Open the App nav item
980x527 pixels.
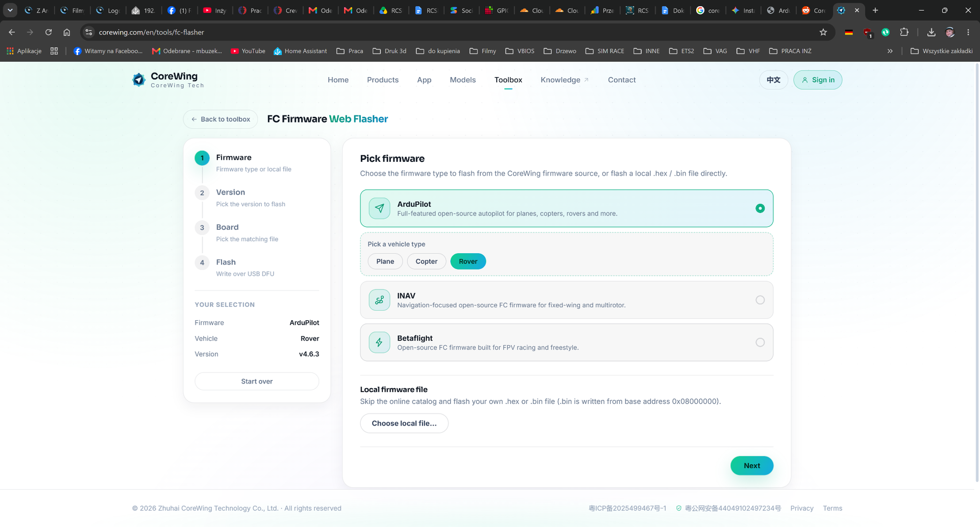coord(424,80)
